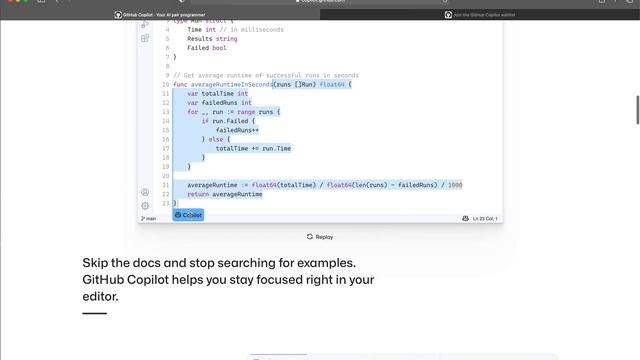Click line number 8 in the gutter
This screenshot has height=360, width=640.
[x=167, y=66]
